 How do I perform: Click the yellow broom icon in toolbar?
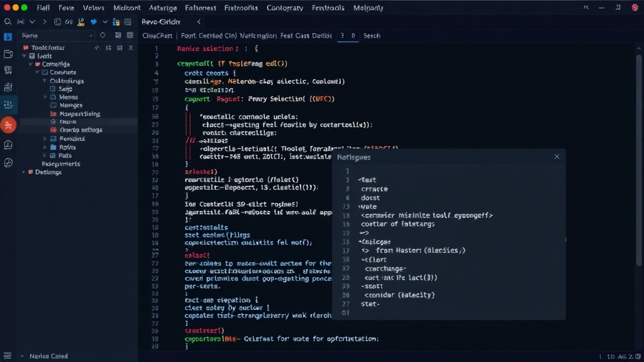[x=81, y=22]
